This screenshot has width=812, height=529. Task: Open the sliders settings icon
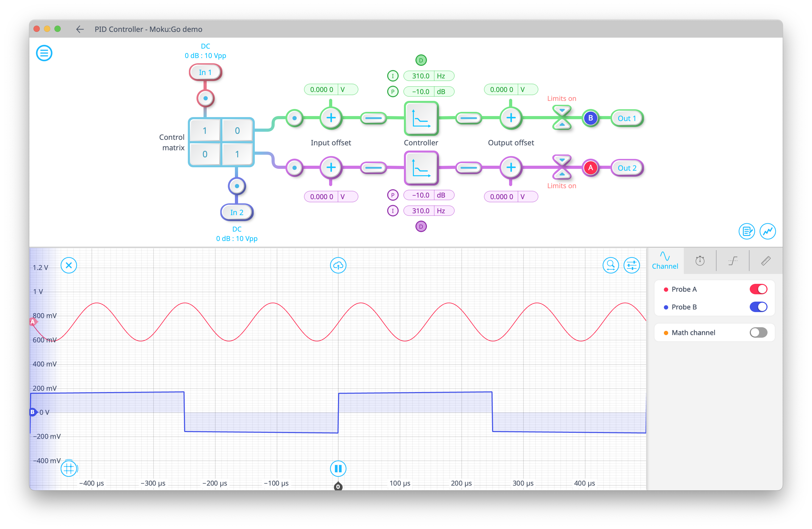[x=631, y=266]
